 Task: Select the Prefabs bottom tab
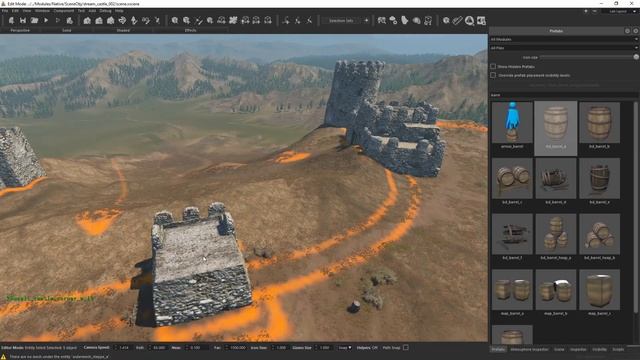(x=498, y=349)
